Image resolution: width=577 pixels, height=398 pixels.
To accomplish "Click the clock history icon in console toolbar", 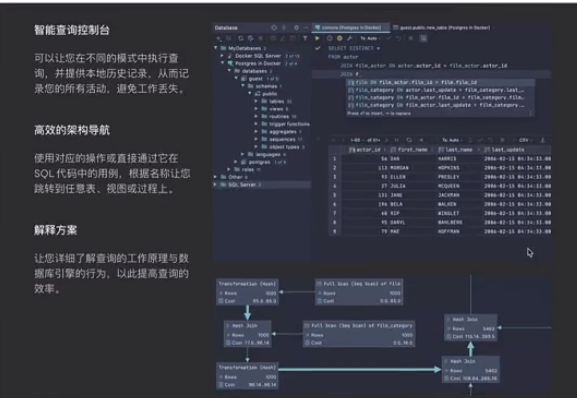I will (x=330, y=38).
